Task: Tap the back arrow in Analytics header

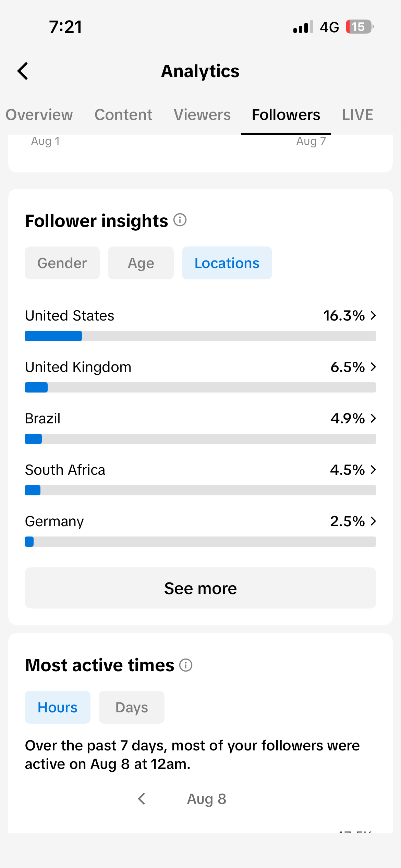Action: click(23, 71)
